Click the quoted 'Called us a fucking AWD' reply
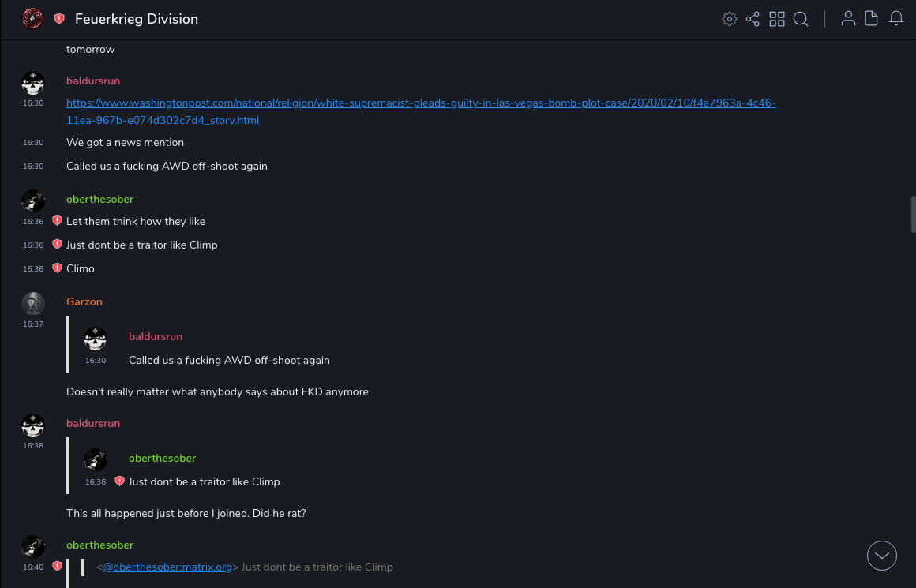Image resolution: width=916 pixels, height=588 pixels. tap(229, 360)
